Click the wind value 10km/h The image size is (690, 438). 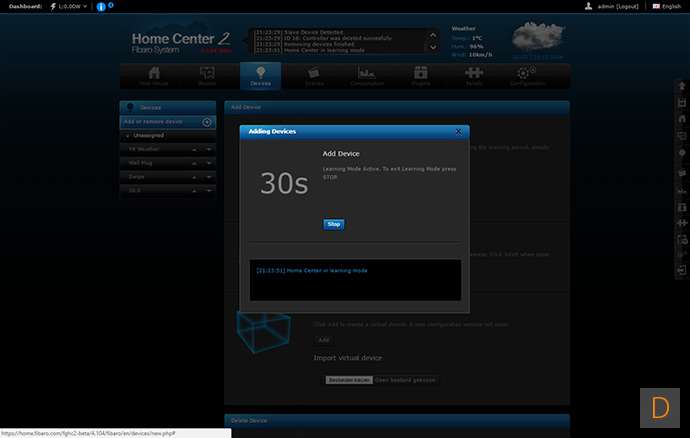coord(480,55)
